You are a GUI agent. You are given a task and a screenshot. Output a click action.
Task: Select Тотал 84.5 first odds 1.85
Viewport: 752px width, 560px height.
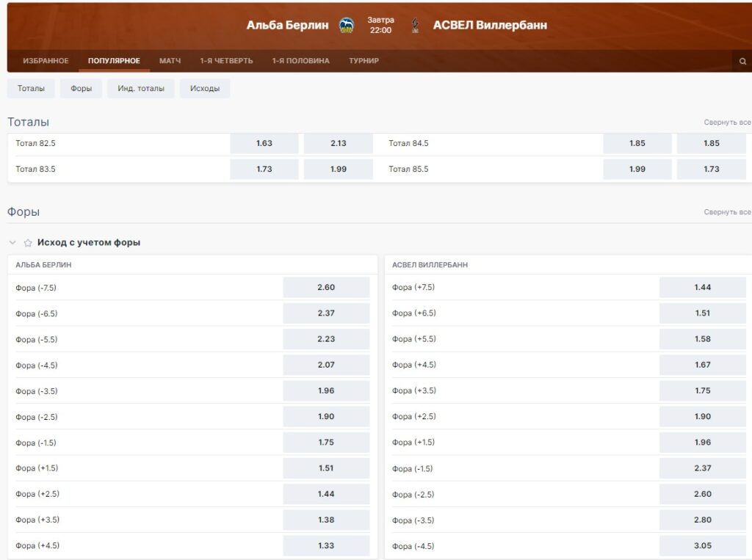637,143
